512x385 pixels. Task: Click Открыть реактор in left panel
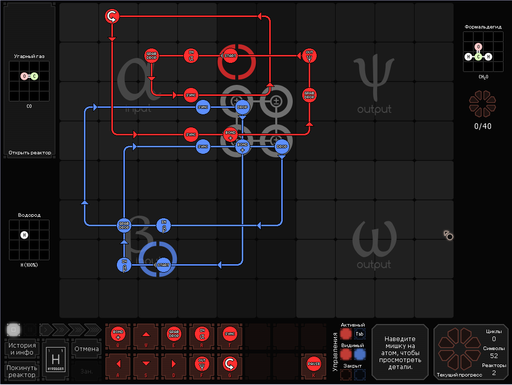[x=30, y=153]
